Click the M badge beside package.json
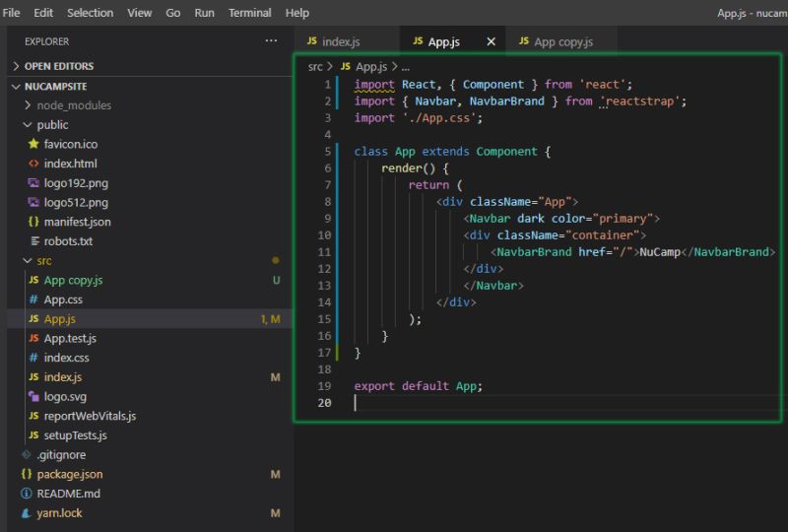 (x=276, y=474)
